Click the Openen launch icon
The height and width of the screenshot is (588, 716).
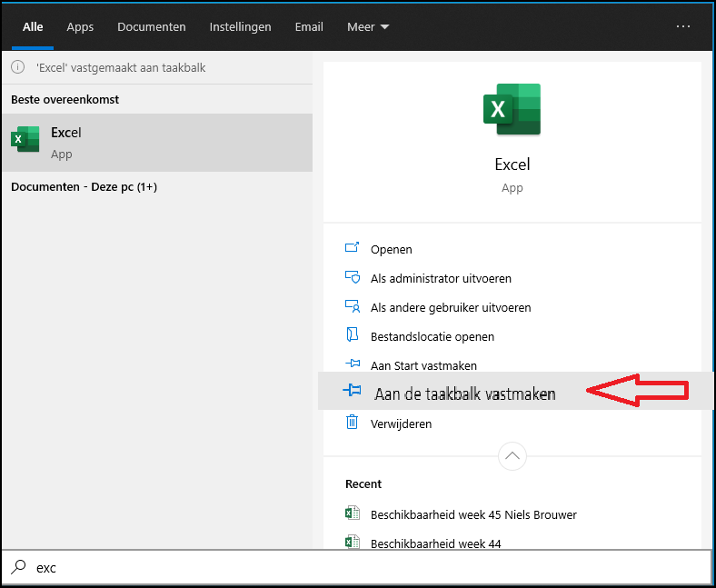[352, 247]
